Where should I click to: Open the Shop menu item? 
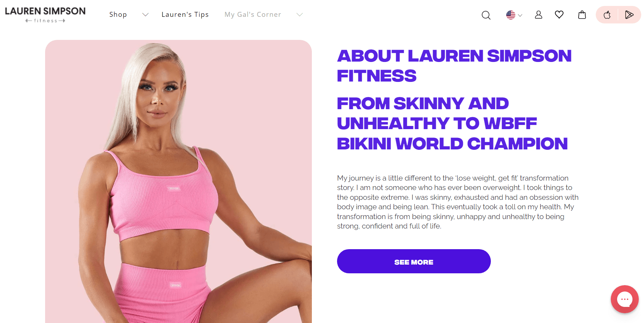pyautogui.click(x=118, y=14)
